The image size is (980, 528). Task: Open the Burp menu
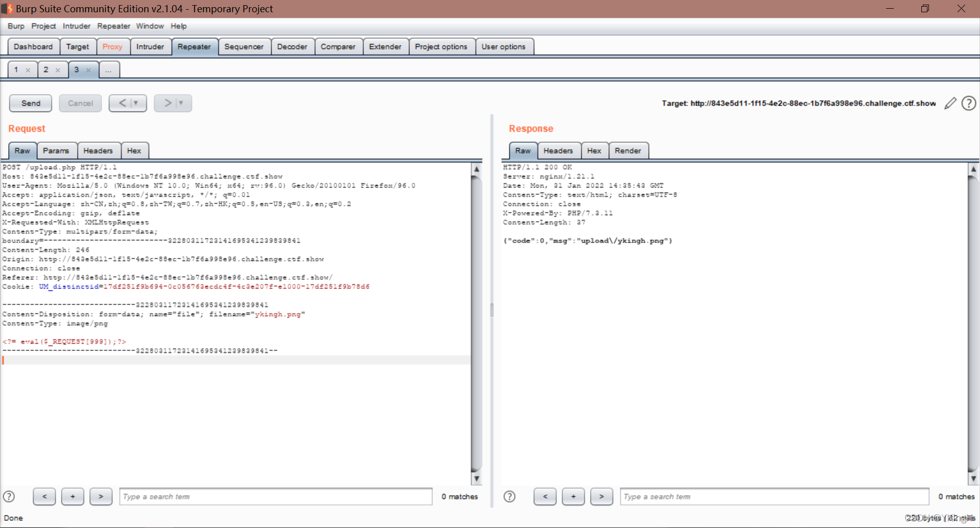16,26
